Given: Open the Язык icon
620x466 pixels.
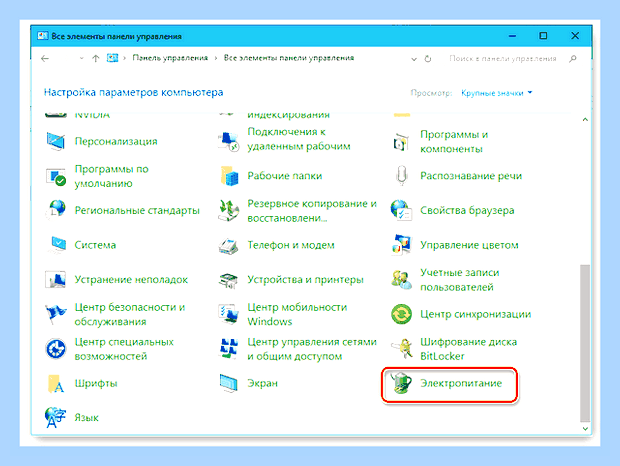Looking at the screenshot, I should pos(55,418).
